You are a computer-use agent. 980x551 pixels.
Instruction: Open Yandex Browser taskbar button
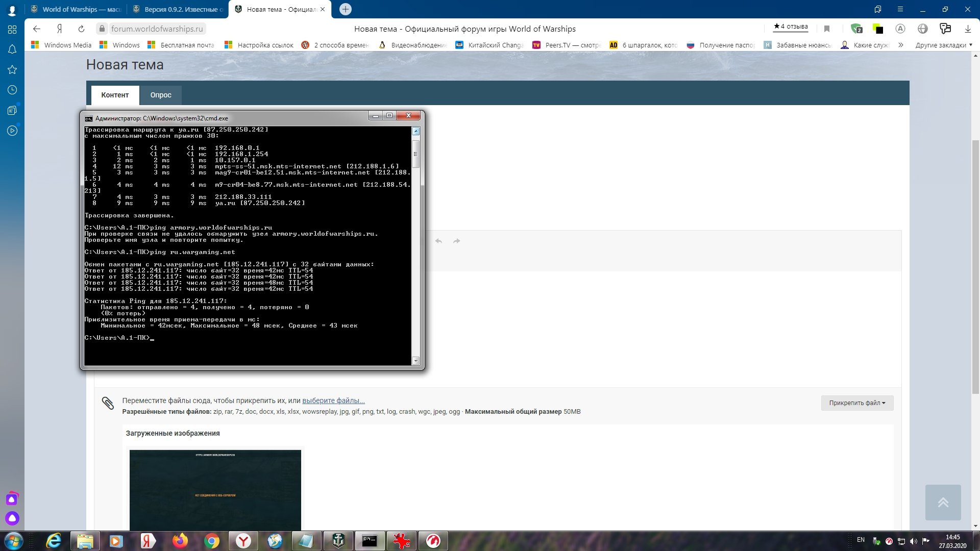243,541
